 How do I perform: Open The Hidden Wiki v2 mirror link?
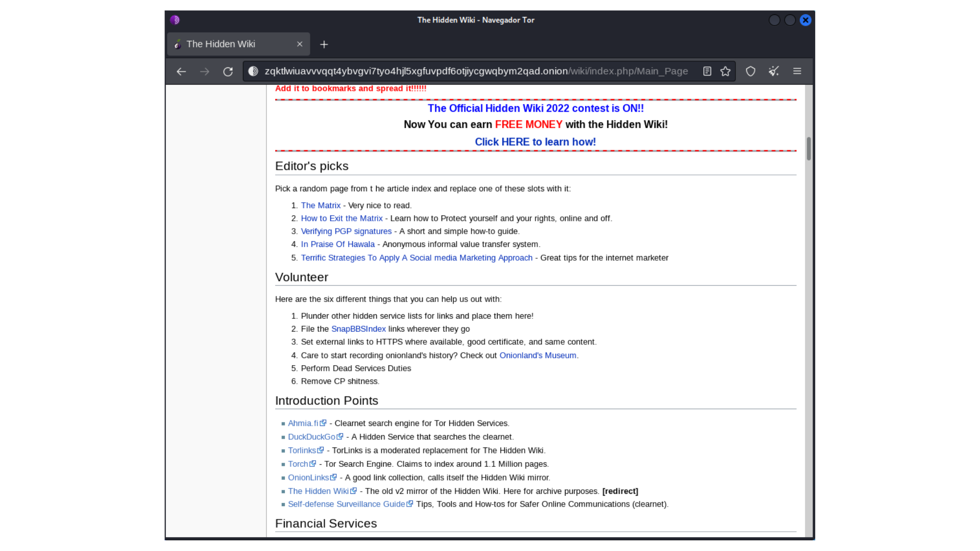pos(318,491)
